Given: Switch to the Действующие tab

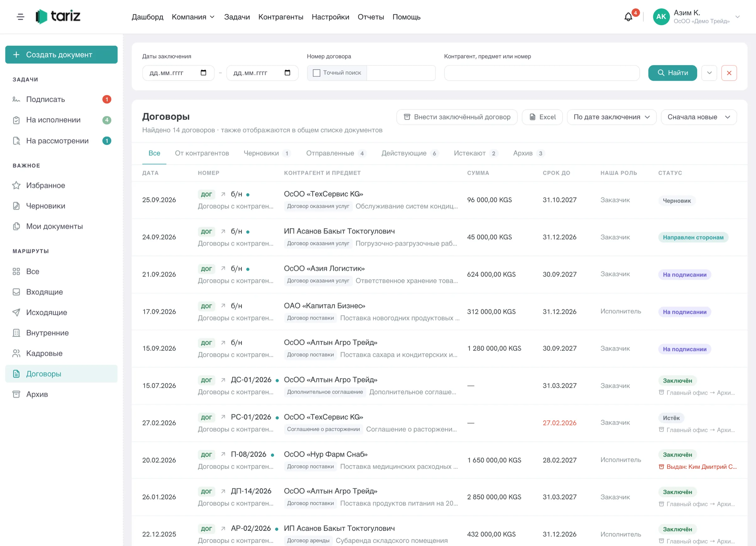Looking at the screenshot, I should 410,153.
